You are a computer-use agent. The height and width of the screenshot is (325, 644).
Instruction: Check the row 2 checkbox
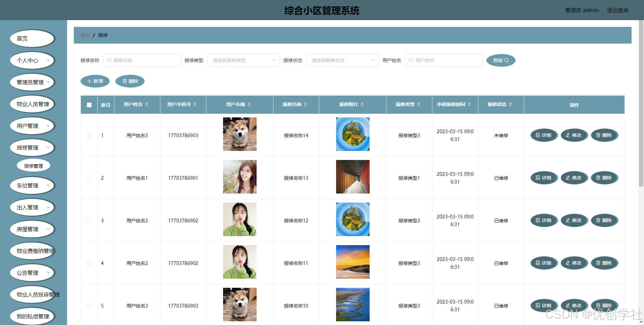coord(89,178)
